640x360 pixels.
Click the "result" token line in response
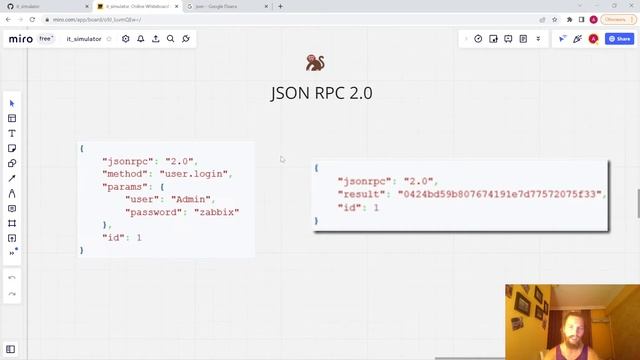point(472,194)
